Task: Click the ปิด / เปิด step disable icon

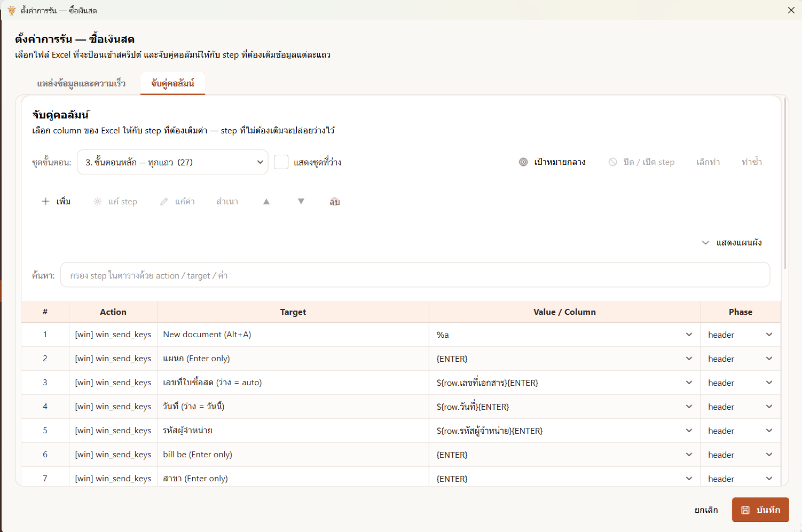Action: (613, 162)
